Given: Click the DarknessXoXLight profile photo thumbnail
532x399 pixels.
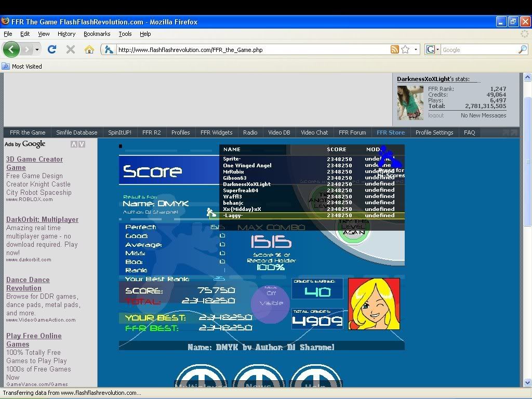Looking at the screenshot, I should [410, 102].
